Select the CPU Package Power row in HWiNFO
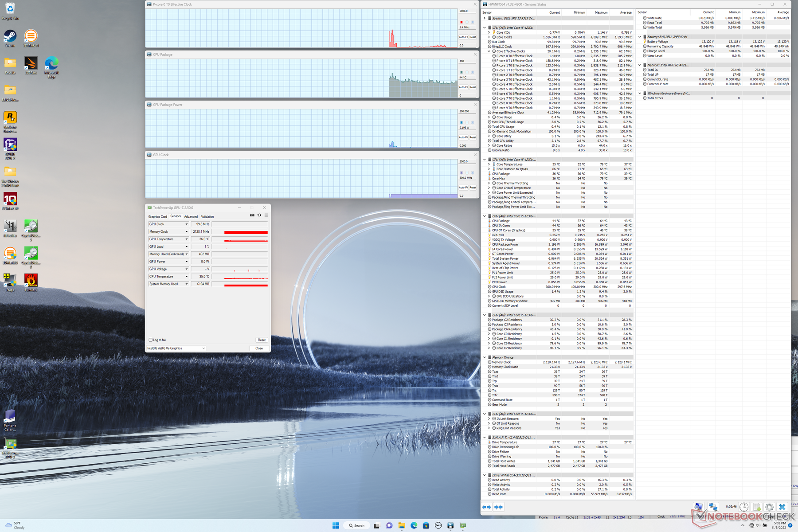The width and height of the screenshot is (798, 532). (561, 244)
